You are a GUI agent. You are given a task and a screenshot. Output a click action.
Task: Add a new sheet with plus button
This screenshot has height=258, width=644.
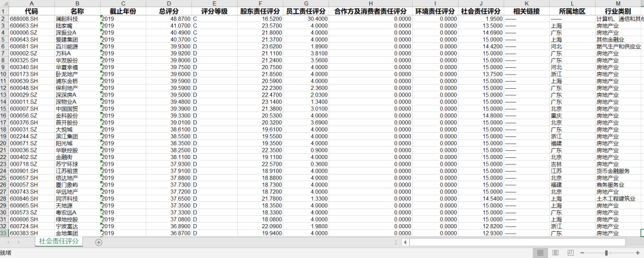(x=98, y=243)
